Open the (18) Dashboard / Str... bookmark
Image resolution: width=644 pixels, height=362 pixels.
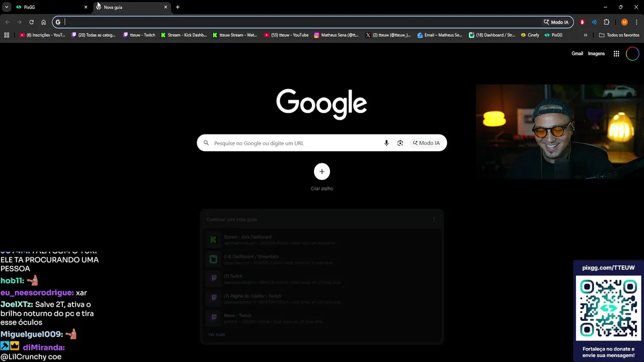(492, 35)
